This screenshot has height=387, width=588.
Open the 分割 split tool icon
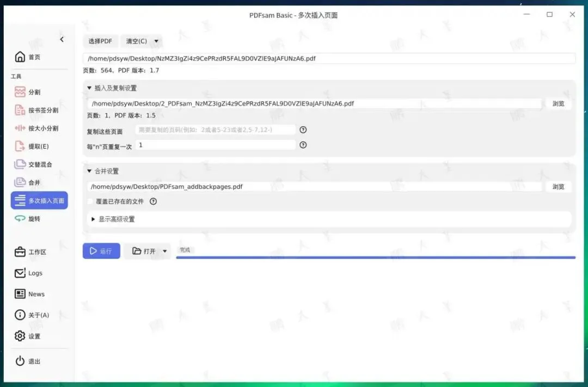[x=20, y=92]
